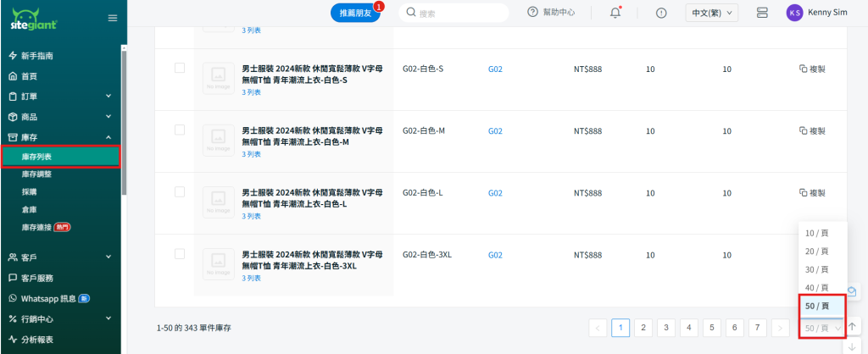This screenshot has height=354, width=868.
Task: Open search magnifier icon in top bar
Action: click(x=411, y=12)
